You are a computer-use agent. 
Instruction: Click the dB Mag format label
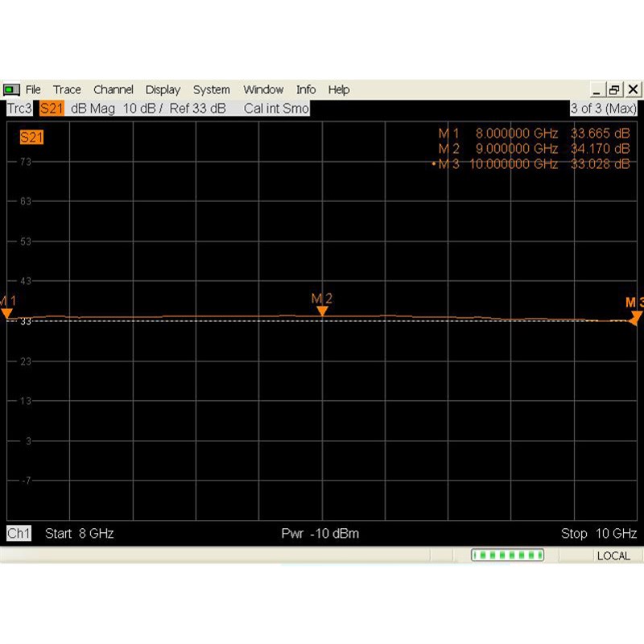coord(93,109)
